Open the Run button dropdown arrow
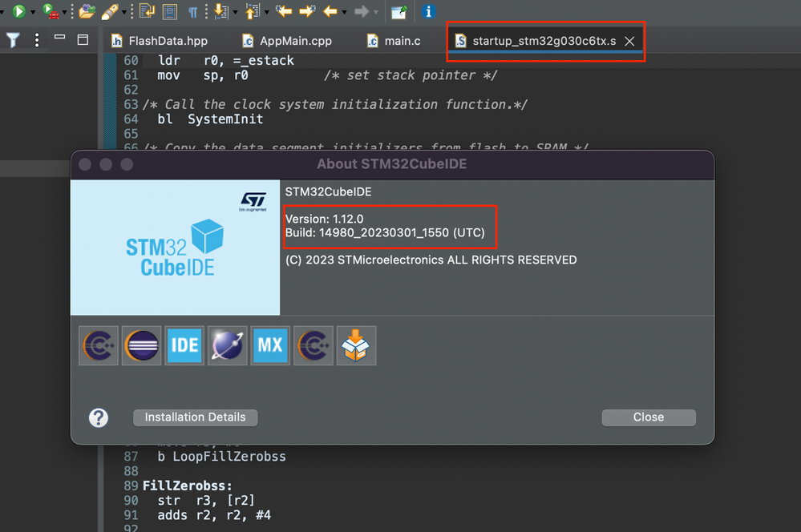 click(x=33, y=11)
